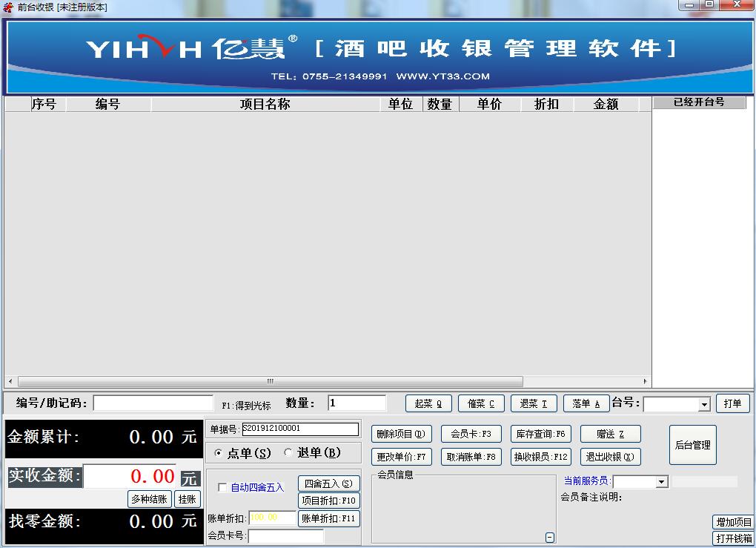Click the 会员卡号 input field
Image resolution: width=756 pixels, height=548 pixels.
pyautogui.click(x=286, y=536)
